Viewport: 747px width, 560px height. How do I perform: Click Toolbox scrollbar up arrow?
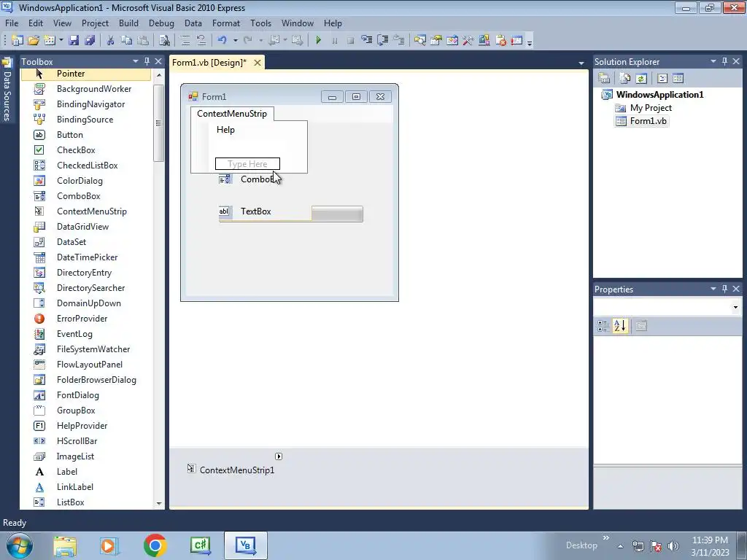pos(159,75)
